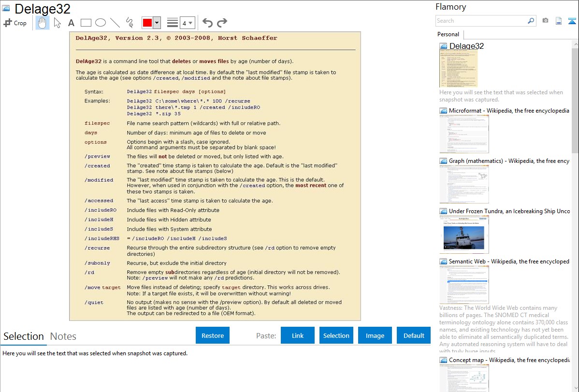Click the Restore button

coord(213,335)
